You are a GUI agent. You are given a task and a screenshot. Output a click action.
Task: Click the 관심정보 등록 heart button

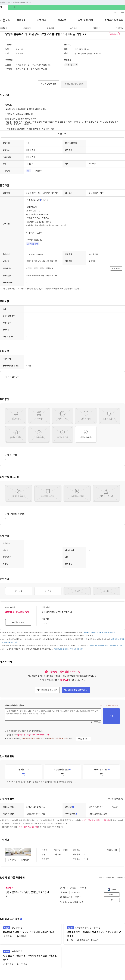49,84
